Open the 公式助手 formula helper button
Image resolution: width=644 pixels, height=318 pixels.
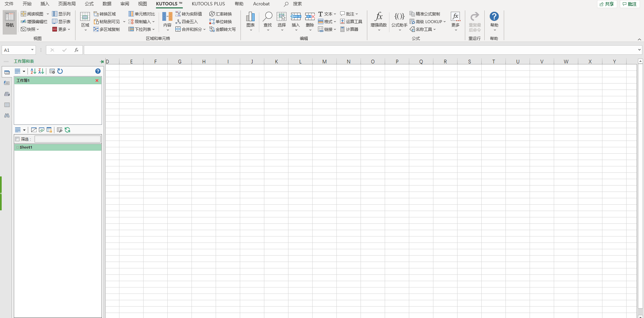point(399,22)
